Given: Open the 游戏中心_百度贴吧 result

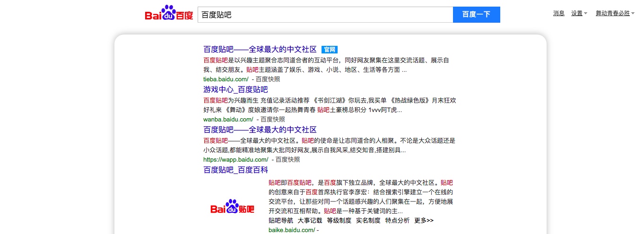Looking at the screenshot, I should pos(235,90).
